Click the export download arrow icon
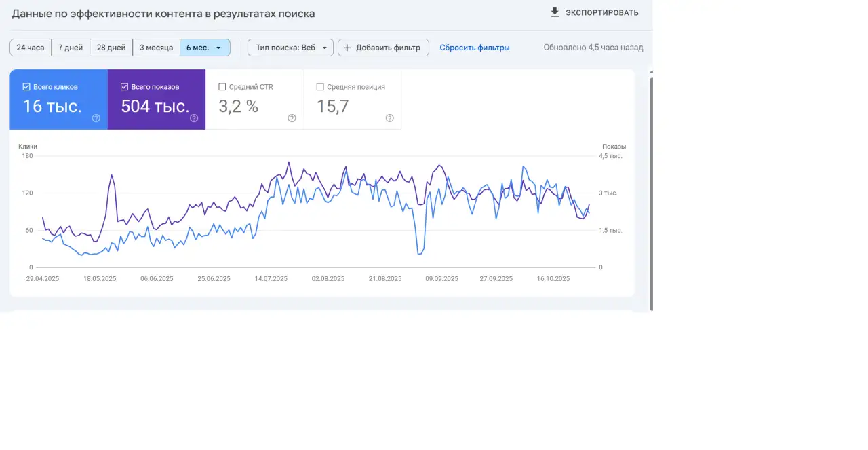Viewport: 868px width, 450px height. click(x=554, y=12)
